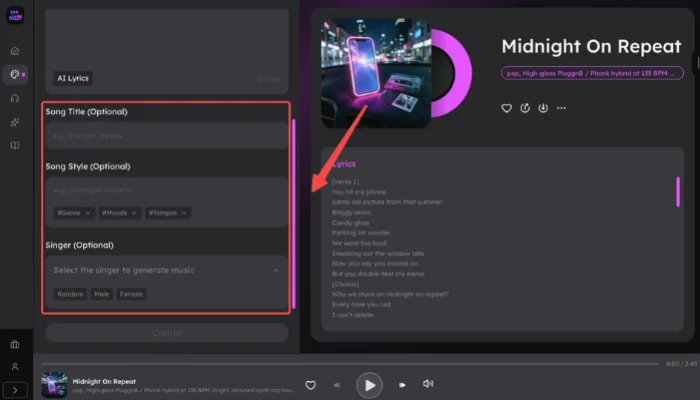Expand the #Genre tag dropdown

(75, 213)
